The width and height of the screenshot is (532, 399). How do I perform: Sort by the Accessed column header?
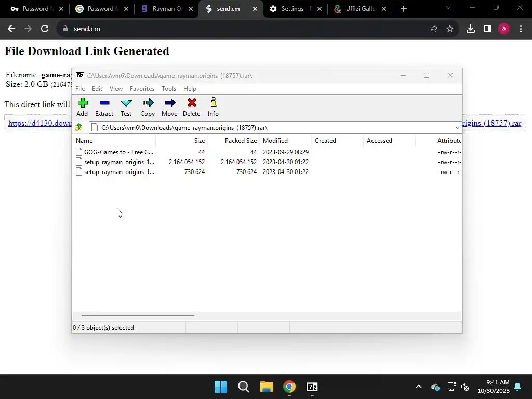(390, 140)
